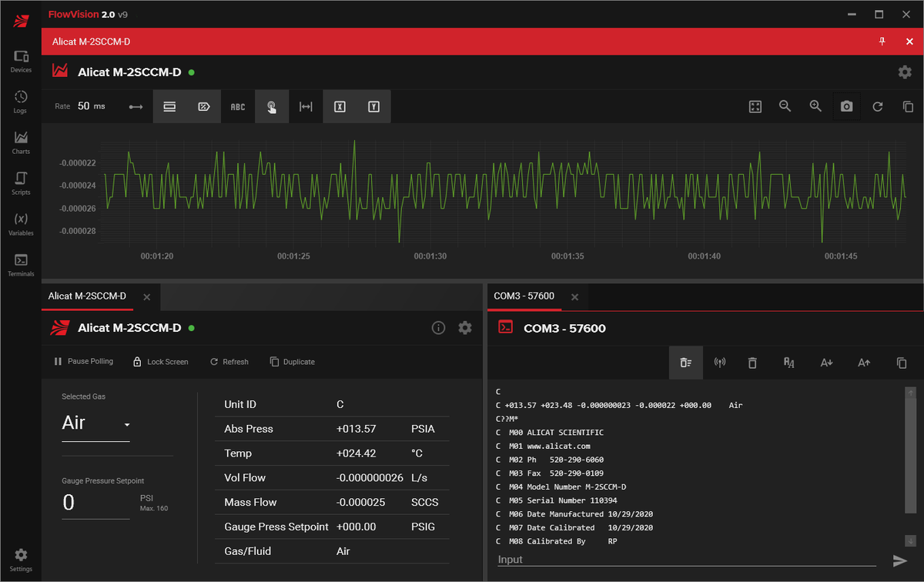
Task: Switch to the COM3 - 57600 tab
Action: click(524, 296)
